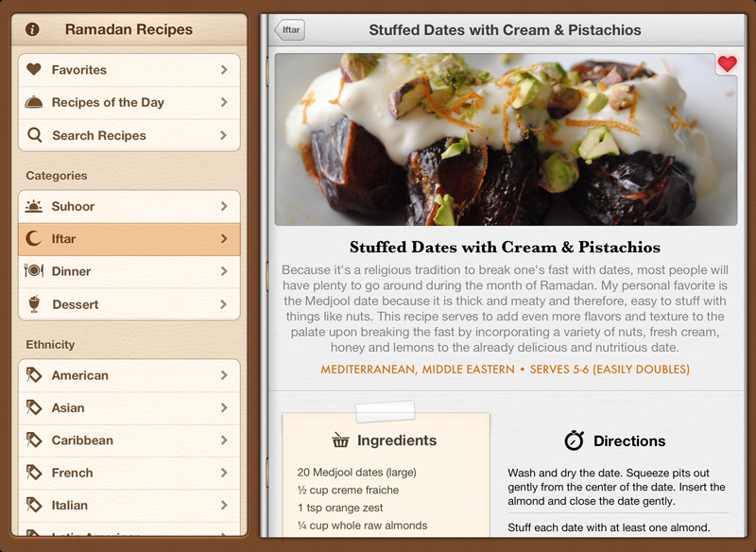This screenshot has width=756, height=552.
Task: Click the Stuff each date direction step
Action: pyautogui.click(x=609, y=527)
